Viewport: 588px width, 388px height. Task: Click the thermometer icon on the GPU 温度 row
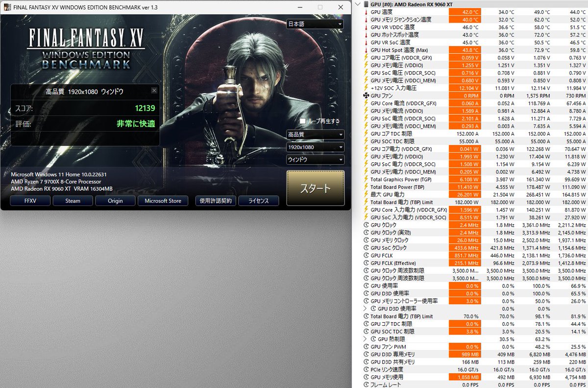coord(366,12)
